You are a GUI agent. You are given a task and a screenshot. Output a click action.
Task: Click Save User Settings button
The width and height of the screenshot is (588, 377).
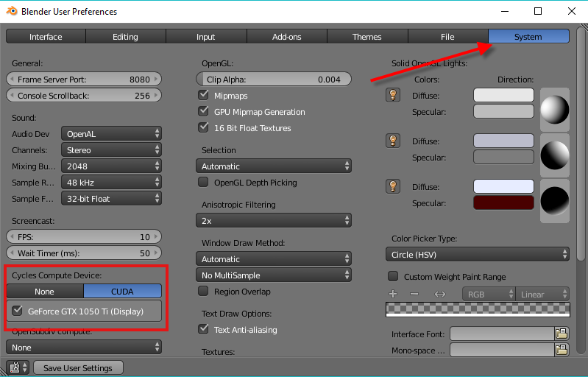[77, 367]
